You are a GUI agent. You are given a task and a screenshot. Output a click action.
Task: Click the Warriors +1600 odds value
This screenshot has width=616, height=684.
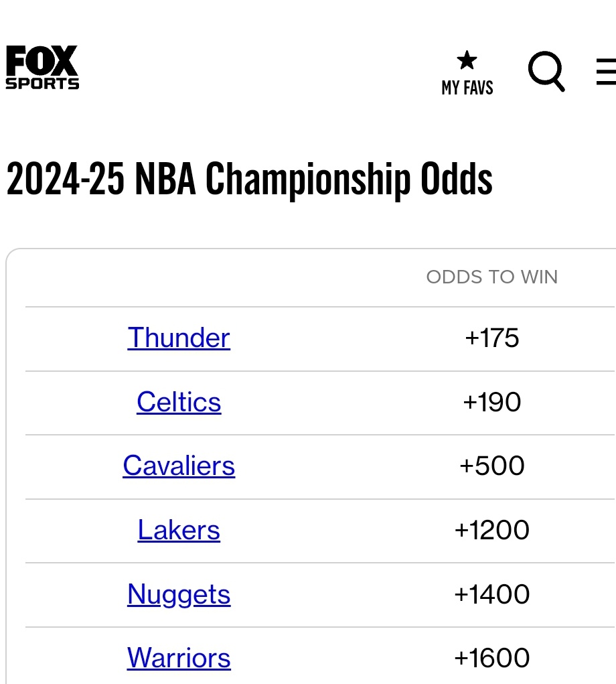pos(492,658)
